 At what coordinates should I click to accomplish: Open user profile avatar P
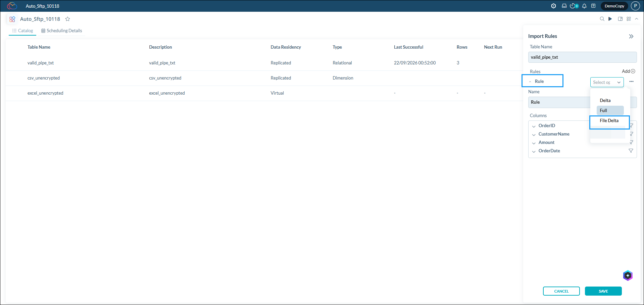[x=635, y=6]
